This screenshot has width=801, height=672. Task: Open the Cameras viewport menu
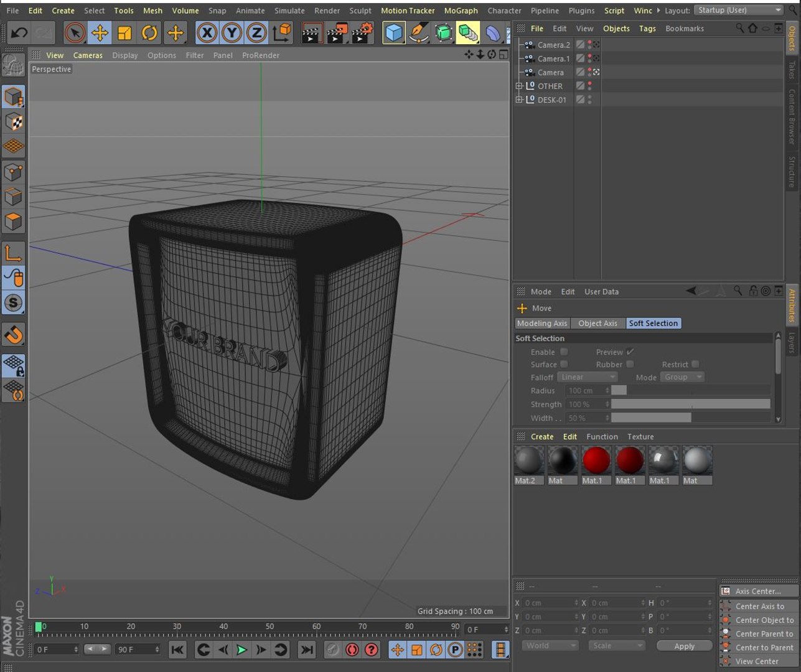click(88, 55)
